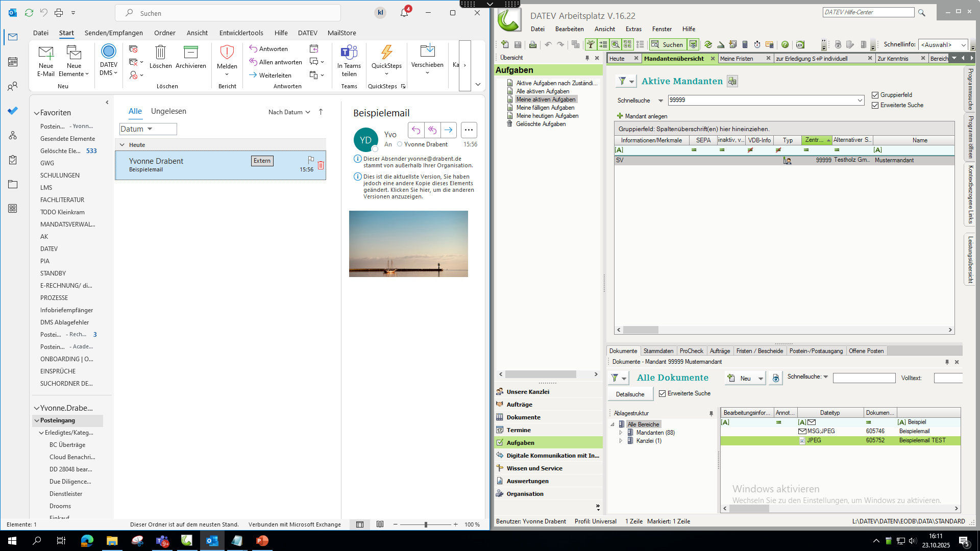
Task: Open the Nach Datum sort dropdown
Action: click(x=289, y=112)
